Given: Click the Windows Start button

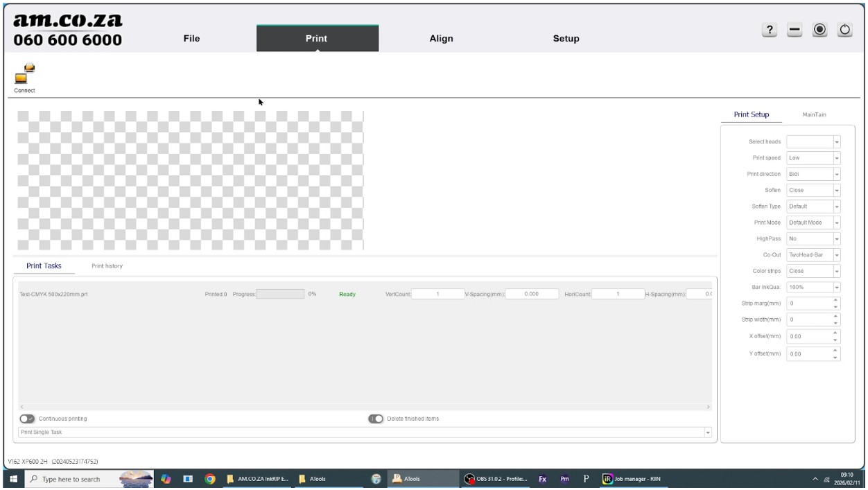Looking at the screenshot, I should (x=12, y=479).
